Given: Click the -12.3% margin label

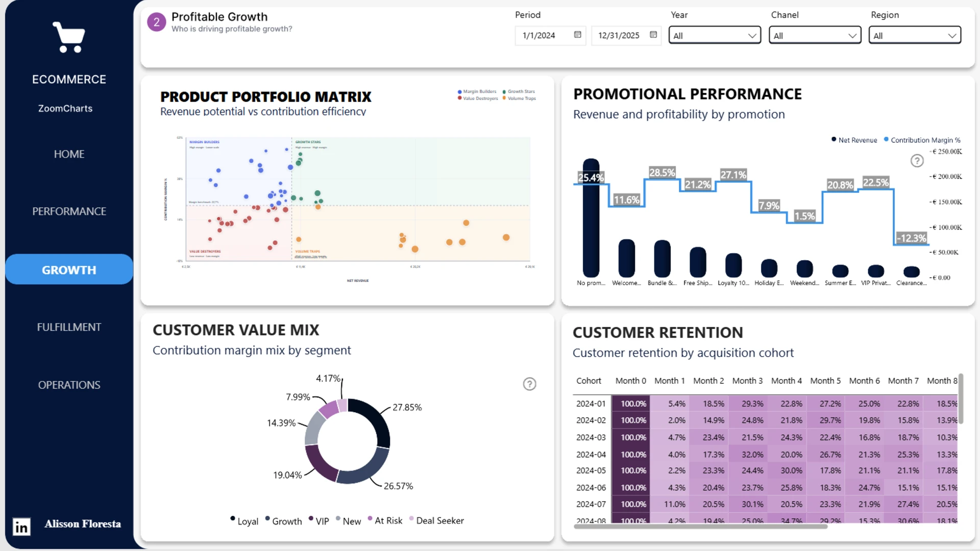Looking at the screenshot, I should tap(911, 238).
